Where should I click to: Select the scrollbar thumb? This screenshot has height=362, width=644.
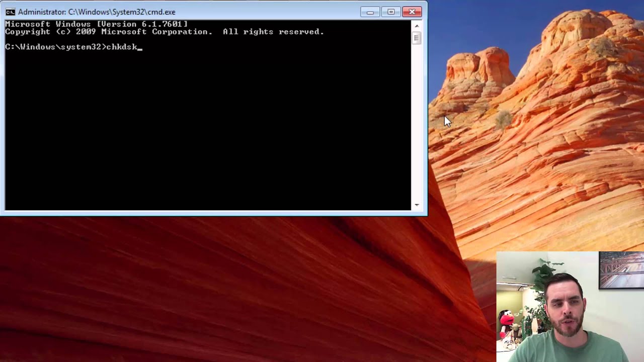[x=417, y=38]
